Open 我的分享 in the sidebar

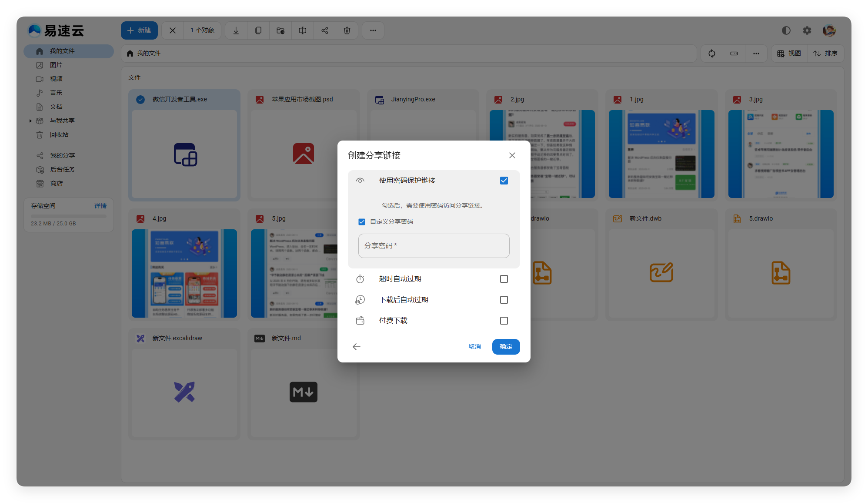pyautogui.click(x=62, y=156)
